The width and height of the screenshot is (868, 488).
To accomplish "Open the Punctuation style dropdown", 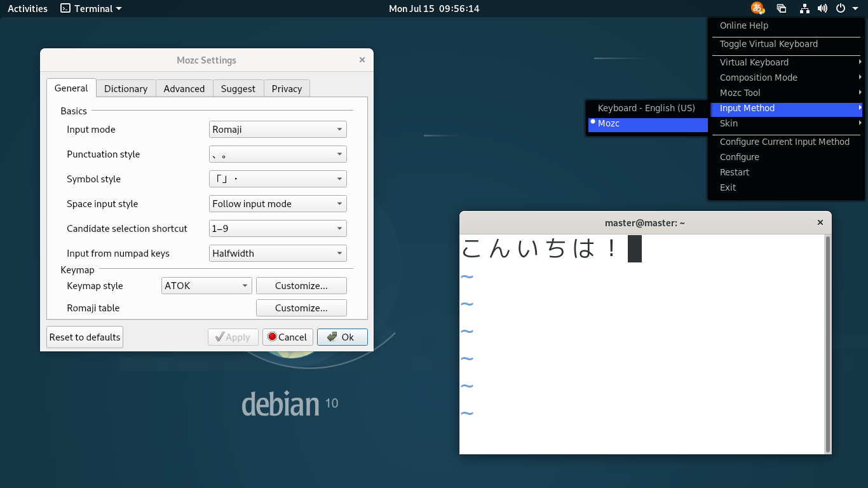I will 278,154.
